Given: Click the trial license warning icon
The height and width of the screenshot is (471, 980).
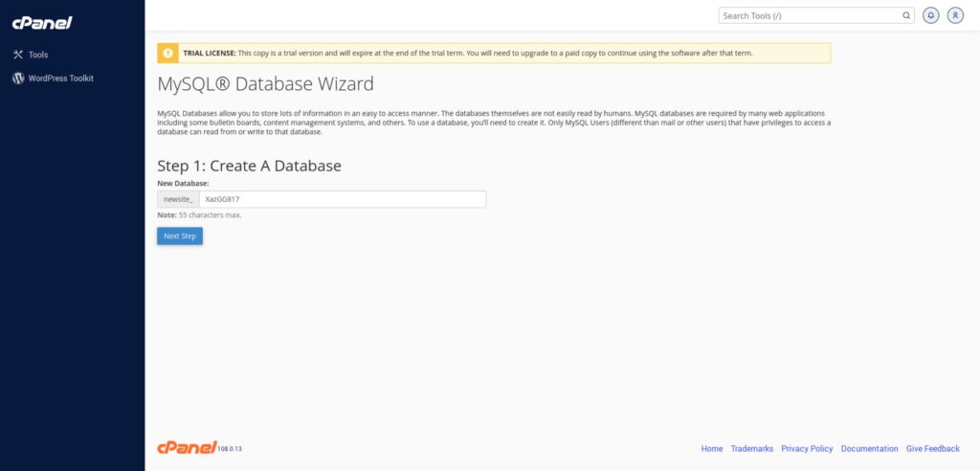Looking at the screenshot, I should [x=167, y=54].
